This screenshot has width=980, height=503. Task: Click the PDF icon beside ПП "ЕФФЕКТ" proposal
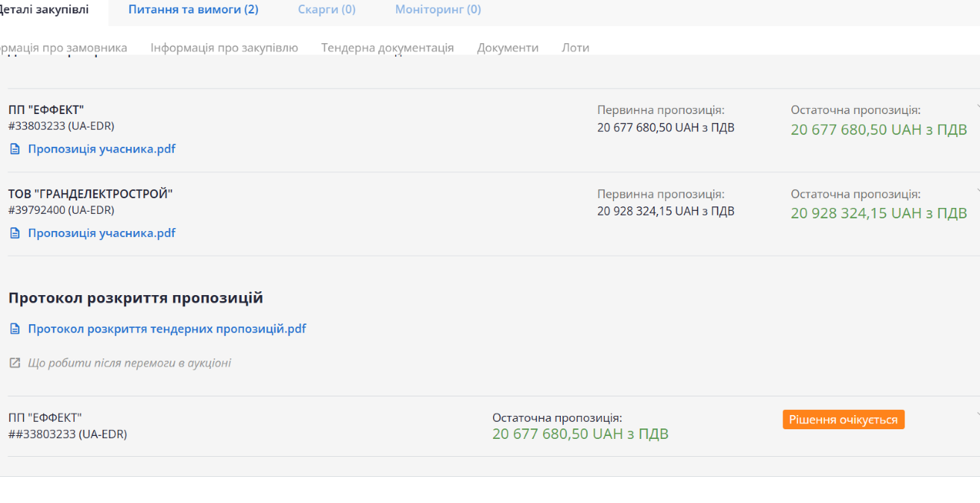[x=15, y=149]
